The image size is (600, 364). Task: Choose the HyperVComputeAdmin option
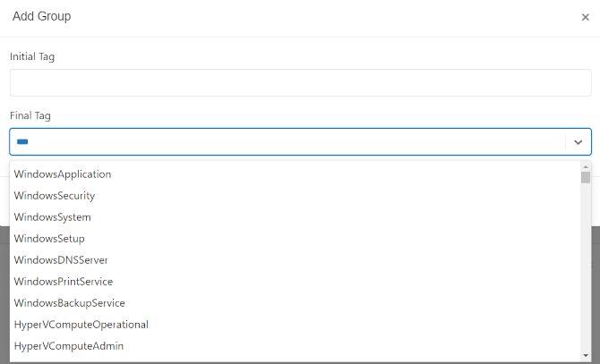[295, 346]
